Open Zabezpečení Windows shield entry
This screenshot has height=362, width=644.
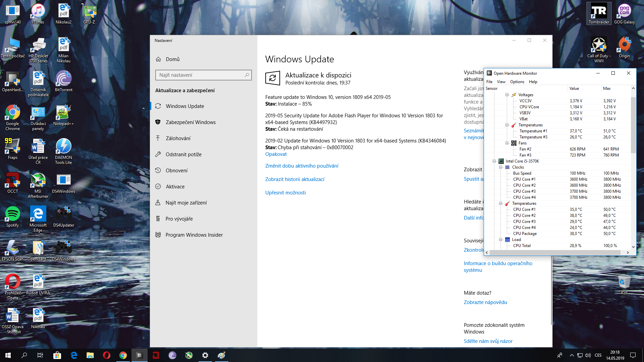191,122
